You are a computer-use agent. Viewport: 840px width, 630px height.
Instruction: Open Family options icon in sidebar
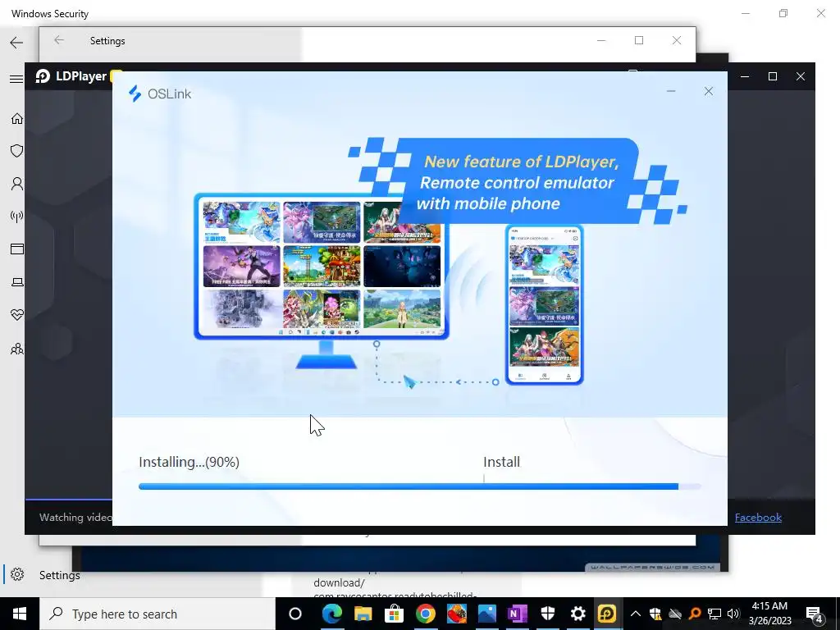click(17, 349)
